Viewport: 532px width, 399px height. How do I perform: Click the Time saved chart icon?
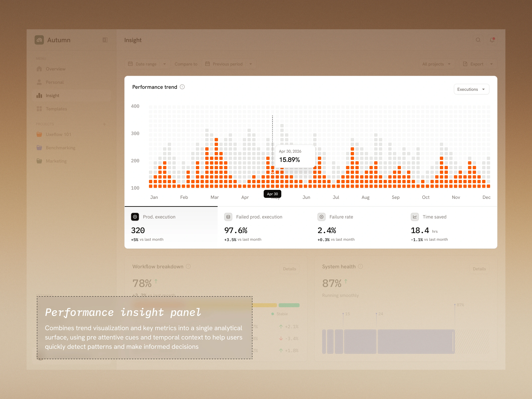(x=415, y=217)
